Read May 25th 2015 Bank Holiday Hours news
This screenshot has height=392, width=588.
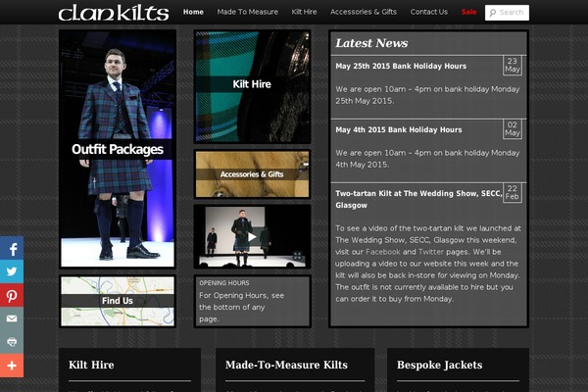[x=401, y=66]
